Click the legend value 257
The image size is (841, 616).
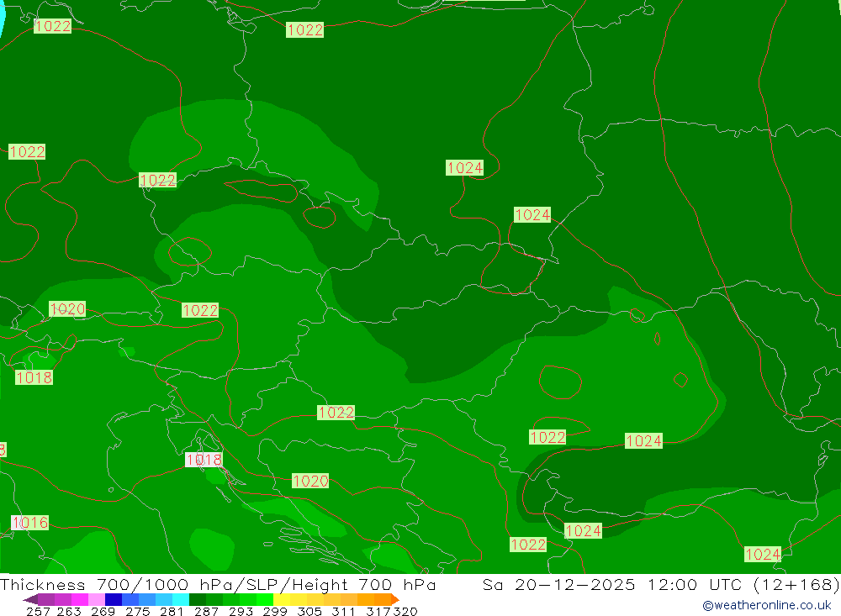(38, 612)
